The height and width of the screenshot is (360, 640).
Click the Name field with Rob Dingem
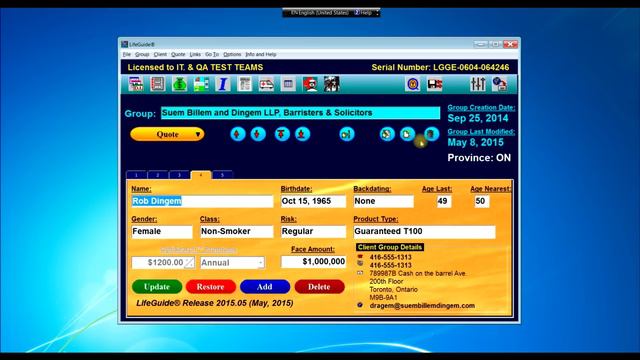click(x=202, y=201)
